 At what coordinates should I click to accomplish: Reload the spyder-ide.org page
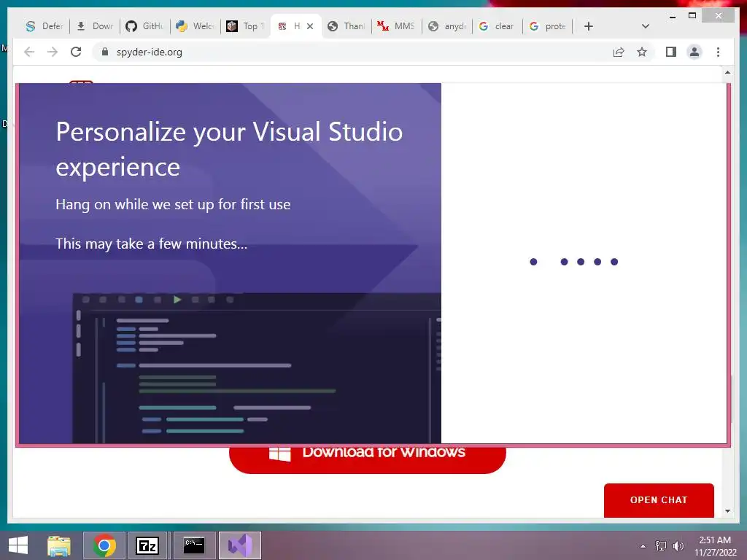pyautogui.click(x=76, y=52)
